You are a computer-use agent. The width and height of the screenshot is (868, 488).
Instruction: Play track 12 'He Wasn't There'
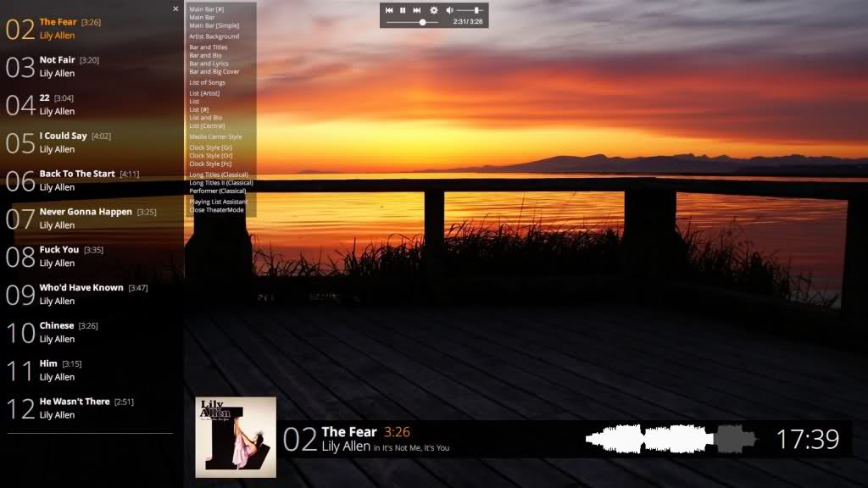pos(92,408)
